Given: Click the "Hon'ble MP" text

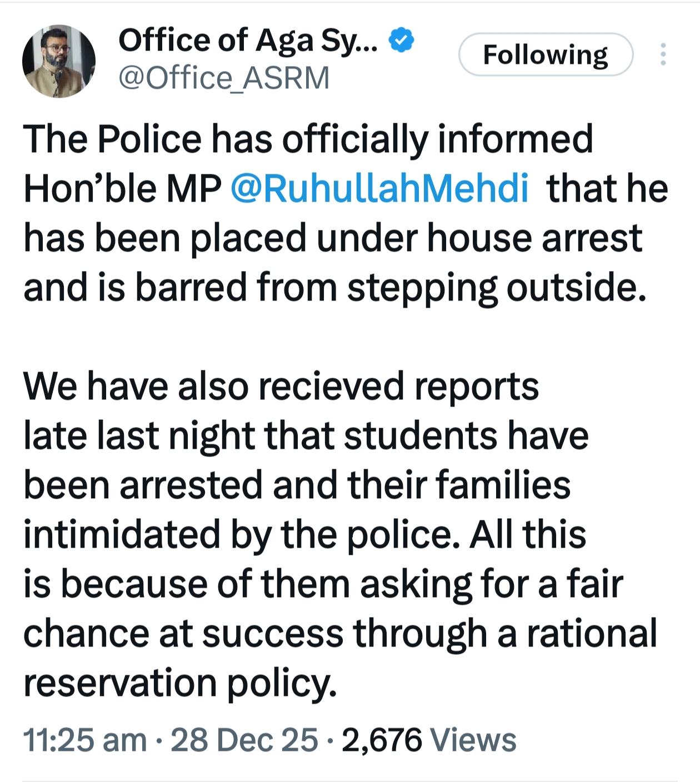Looking at the screenshot, I should click(122, 188).
